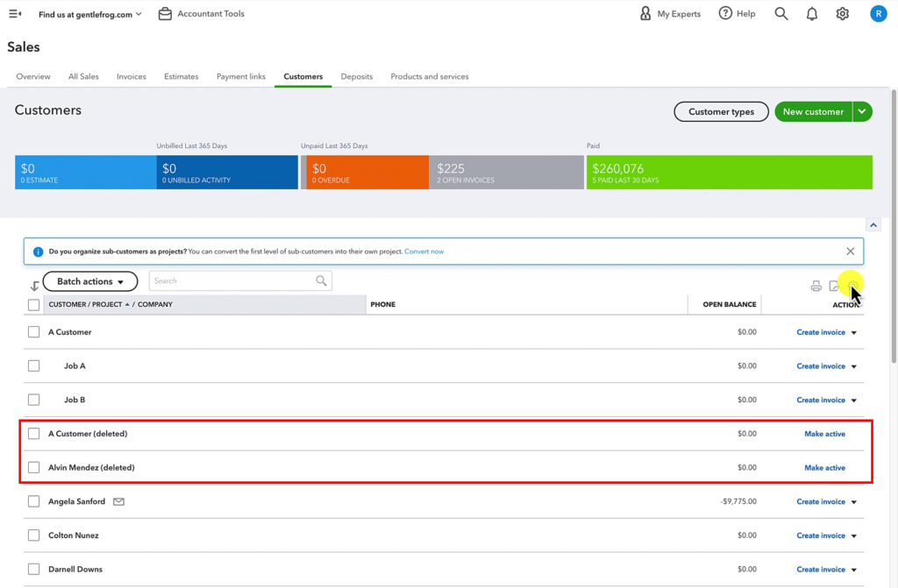The width and height of the screenshot is (898, 588).
Task: Open the notifications bell
Action: pos(811,13)
